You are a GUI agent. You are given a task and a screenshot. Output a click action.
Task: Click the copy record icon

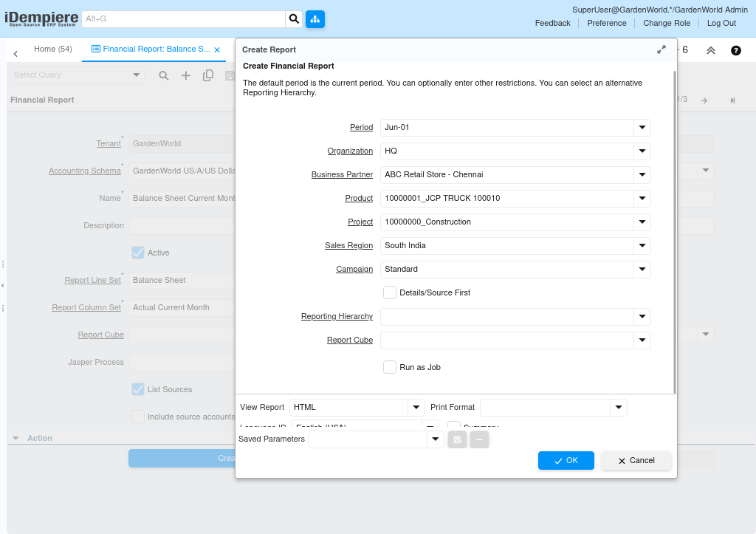[207, 75]
